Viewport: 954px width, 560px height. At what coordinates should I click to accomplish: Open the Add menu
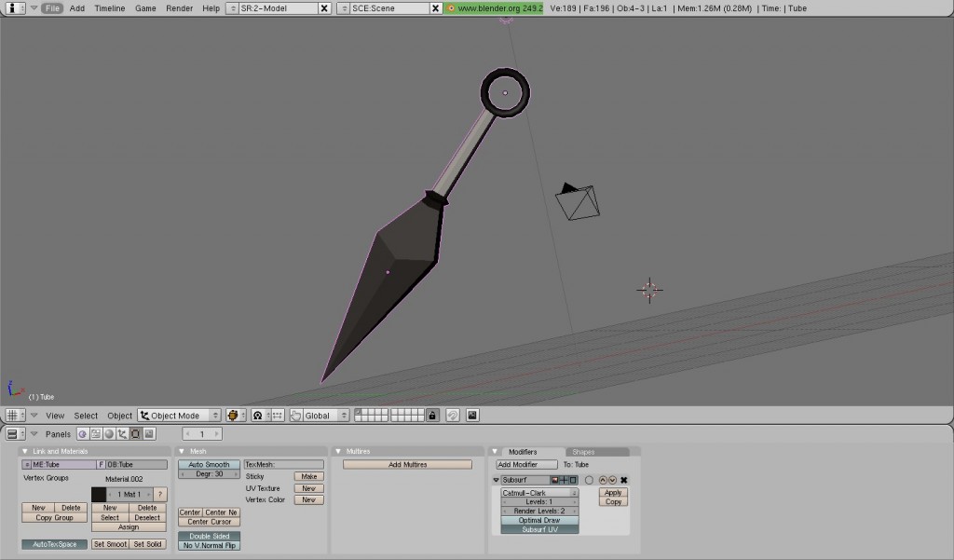pos(77,8)
